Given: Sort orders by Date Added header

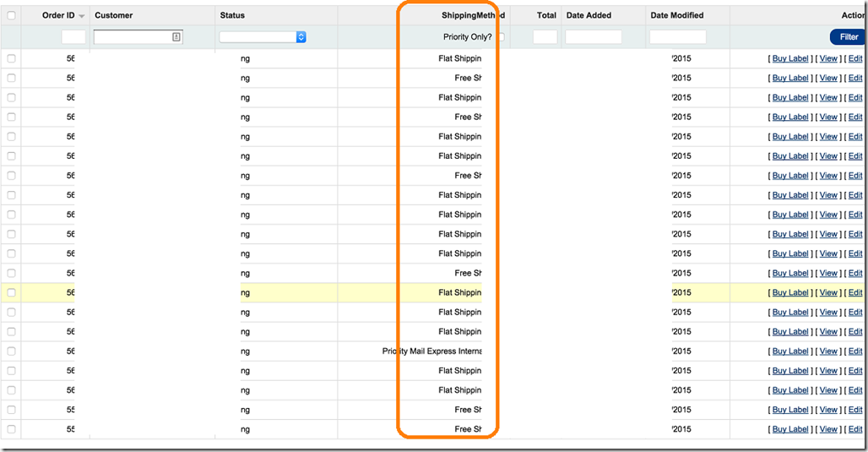Looking at the screenshot, I should (x=589, y=15).
